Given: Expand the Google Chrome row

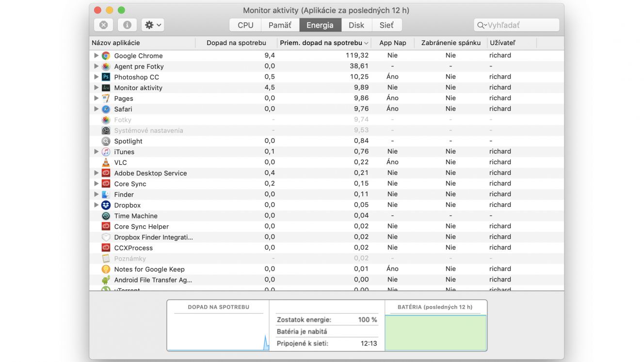Looking at the screenshot, I should tap(96, 56).
